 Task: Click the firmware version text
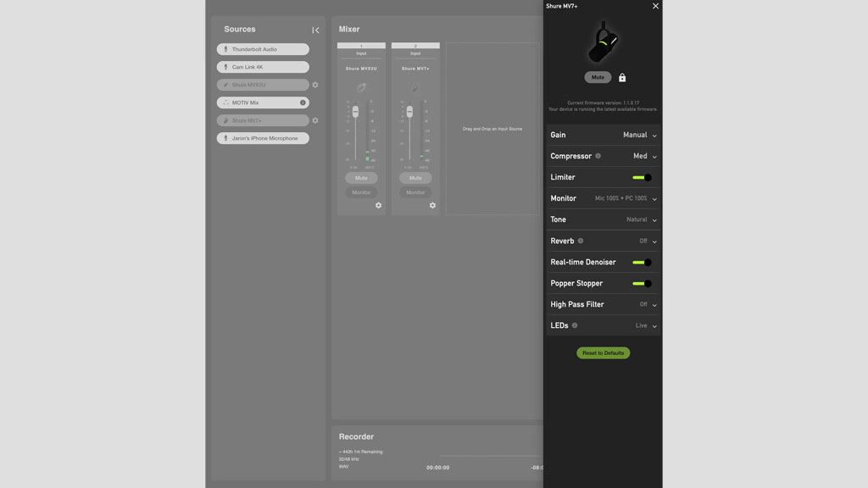coord(603,103)
